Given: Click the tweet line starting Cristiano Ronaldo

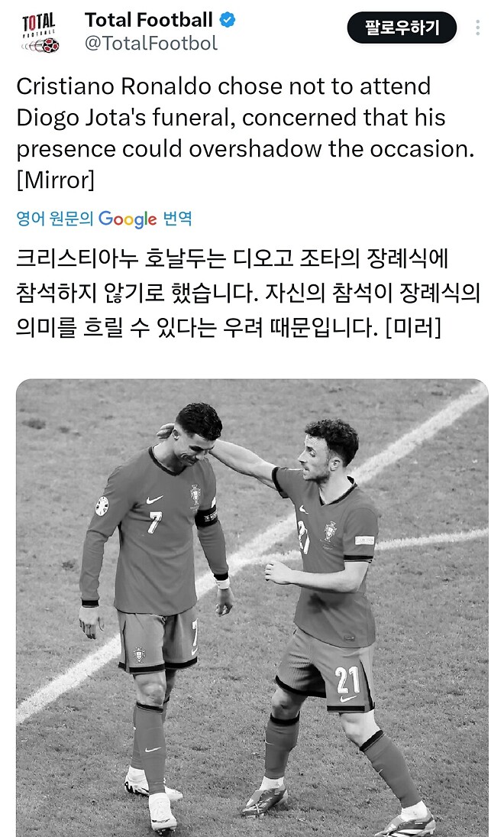Looking at the screenshot, I should pyautogui.click(x=224, y=86).
